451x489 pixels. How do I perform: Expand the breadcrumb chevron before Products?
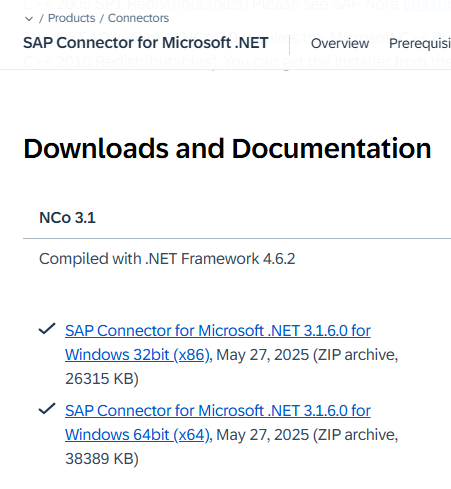(x=29, y=19)
